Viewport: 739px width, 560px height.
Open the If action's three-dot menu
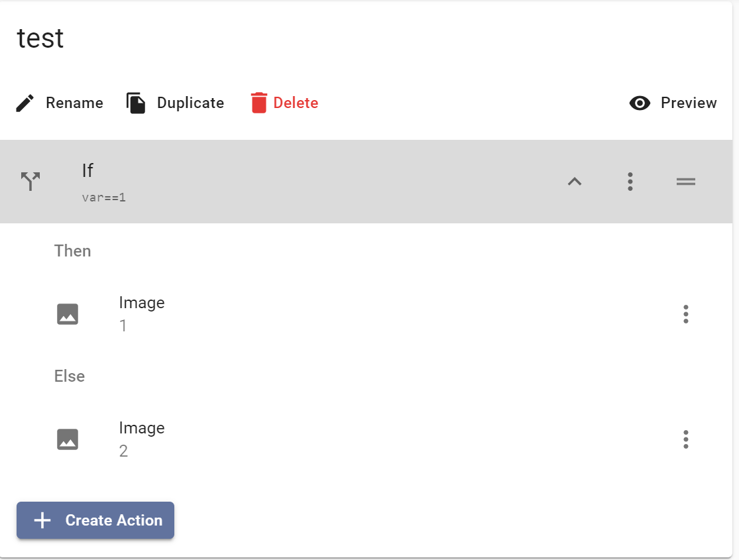click(630, 182)
